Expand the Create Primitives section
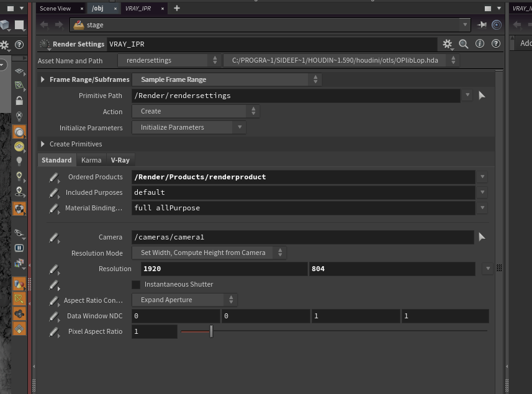This screenshot has width=532, height=394. pyautogui.click(x=43, y=144)
